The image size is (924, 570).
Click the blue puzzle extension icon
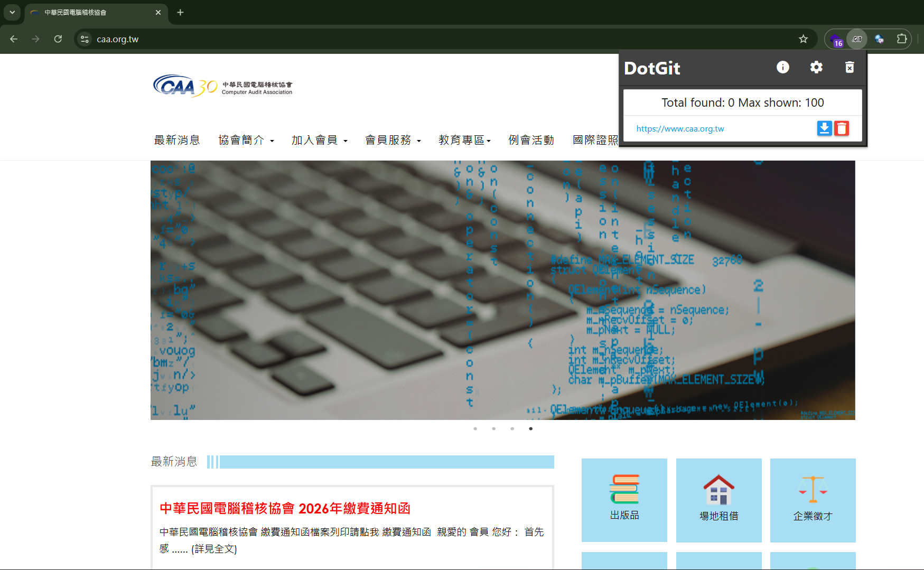click(879, 39)
